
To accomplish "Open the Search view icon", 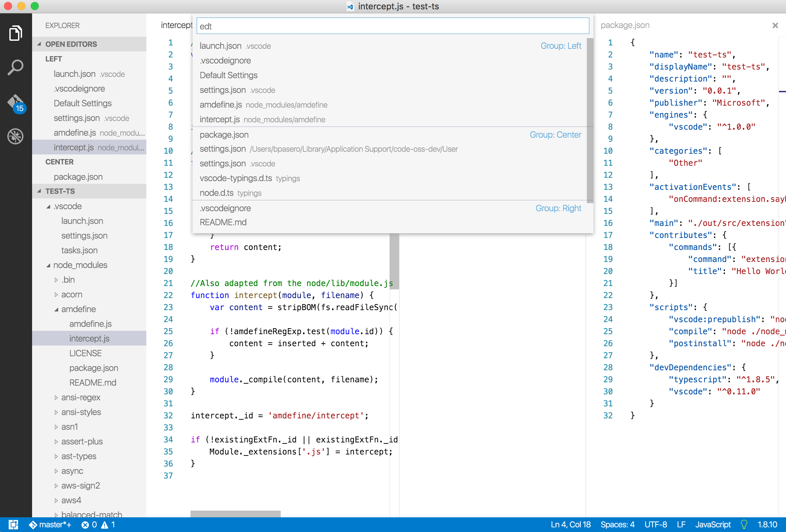I will (x=16, y=68).
